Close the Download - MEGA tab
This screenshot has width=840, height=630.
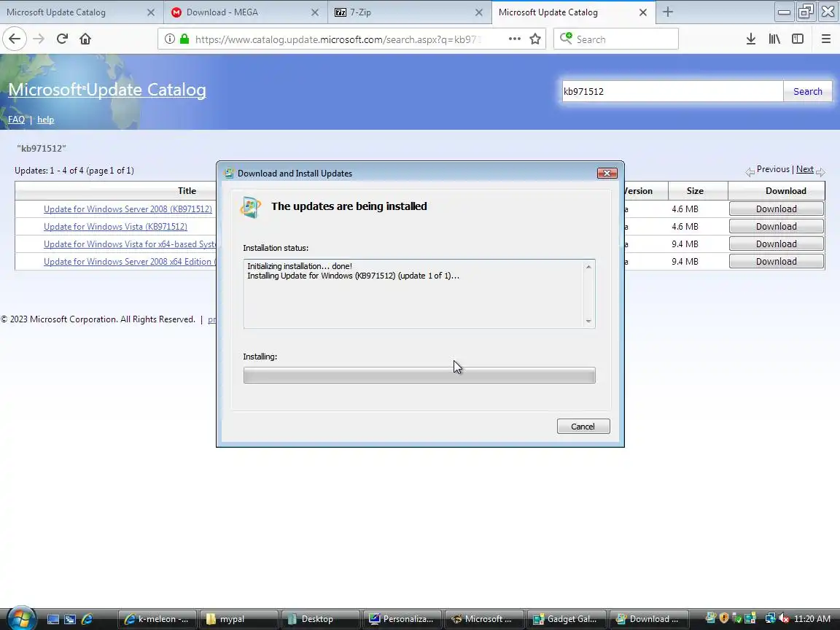(315, 12)
